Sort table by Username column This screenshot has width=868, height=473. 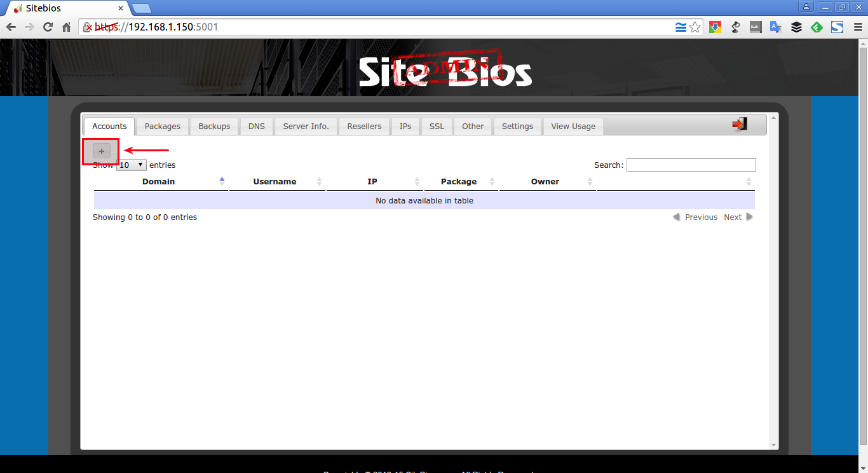[x=277, y=181]
